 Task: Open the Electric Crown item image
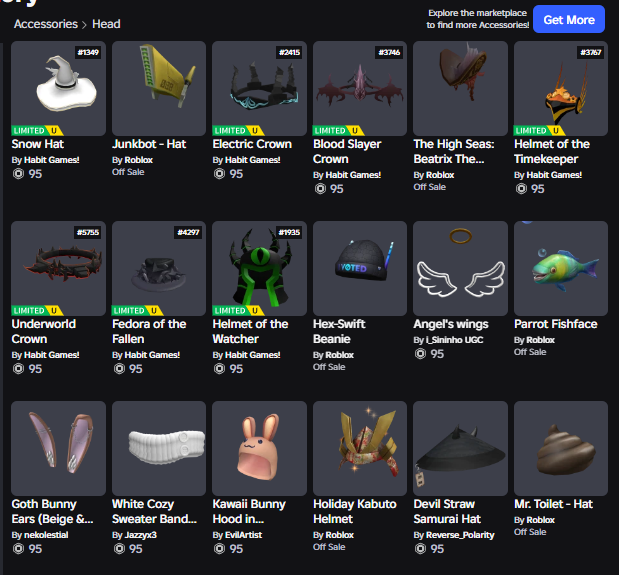point(259,88)
